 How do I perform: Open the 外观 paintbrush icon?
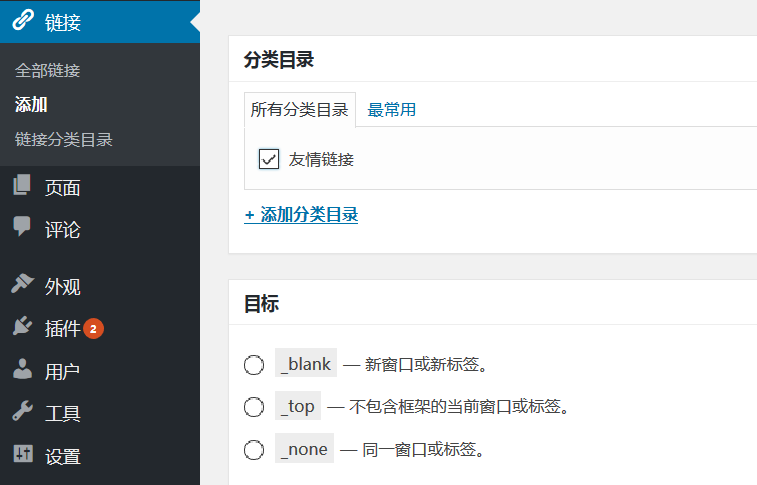[x=22, y=284]
